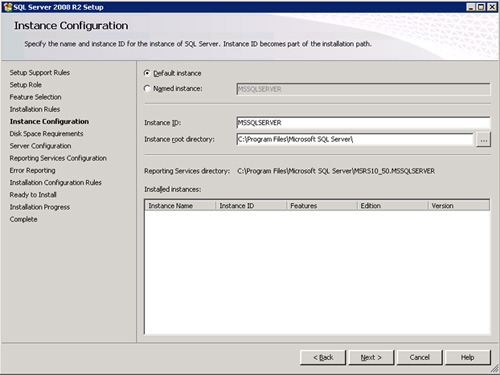The image size is (500, 375).
Task: Click the Edition column header
Action: (393, 206)
